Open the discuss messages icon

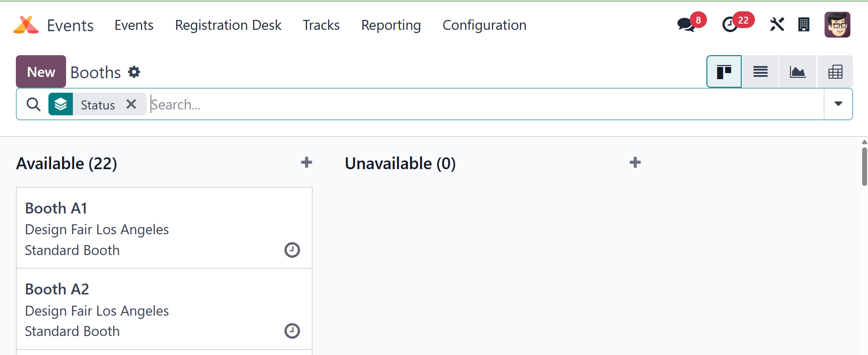tap(686, 24)
